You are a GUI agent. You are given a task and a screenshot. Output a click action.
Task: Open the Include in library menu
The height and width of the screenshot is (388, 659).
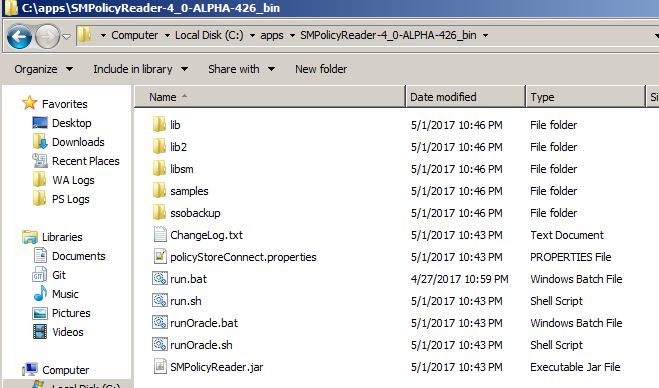(x=140, y=69)
